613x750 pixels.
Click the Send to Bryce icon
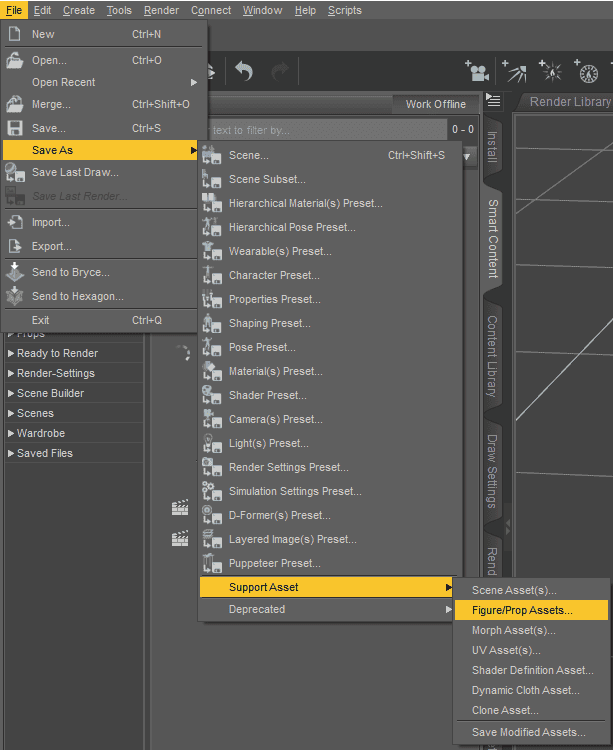click(x=15, y=272)
